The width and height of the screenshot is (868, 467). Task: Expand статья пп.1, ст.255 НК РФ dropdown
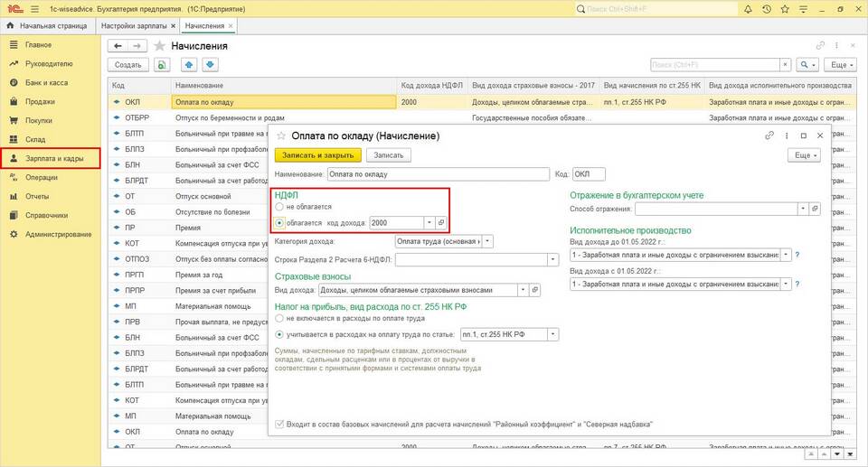[553, 335]
